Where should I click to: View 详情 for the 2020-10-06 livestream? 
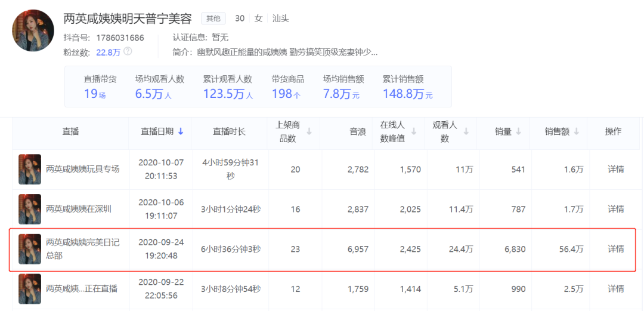[x=616, y=209]
